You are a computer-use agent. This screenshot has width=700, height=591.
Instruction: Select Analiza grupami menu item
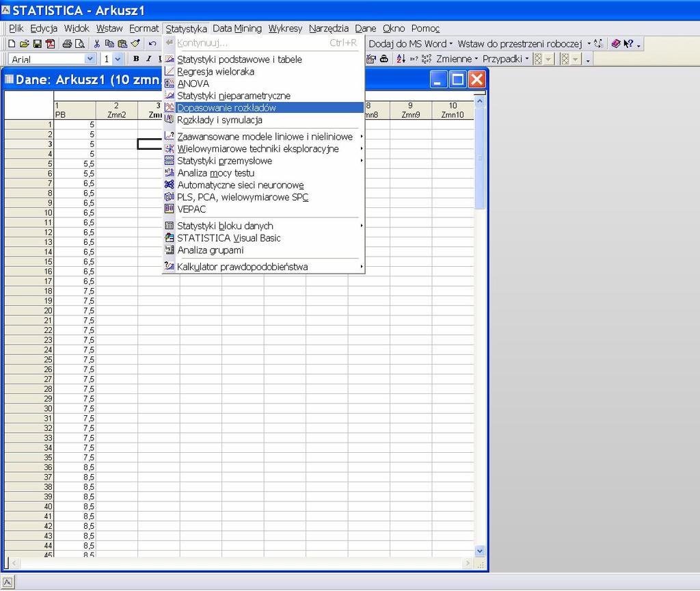pyautogui.click(x=263, y=250)
